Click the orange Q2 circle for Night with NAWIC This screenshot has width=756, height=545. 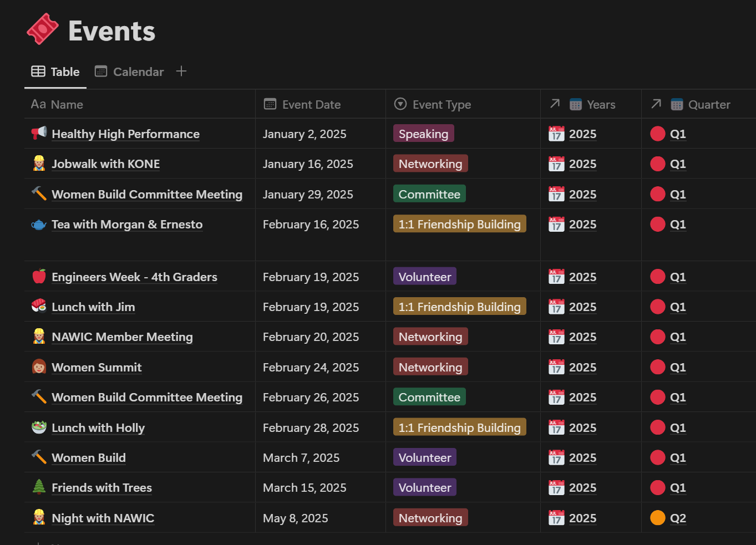point(658,518)
